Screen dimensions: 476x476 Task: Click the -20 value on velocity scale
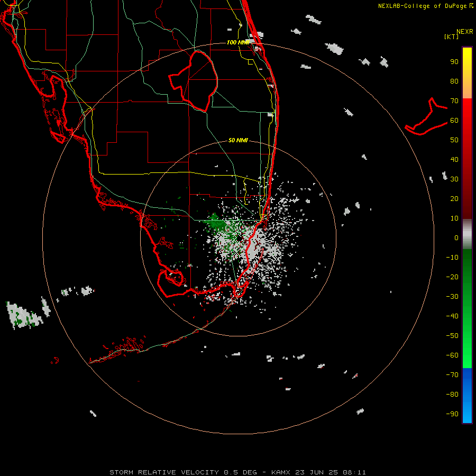point(452,277)
